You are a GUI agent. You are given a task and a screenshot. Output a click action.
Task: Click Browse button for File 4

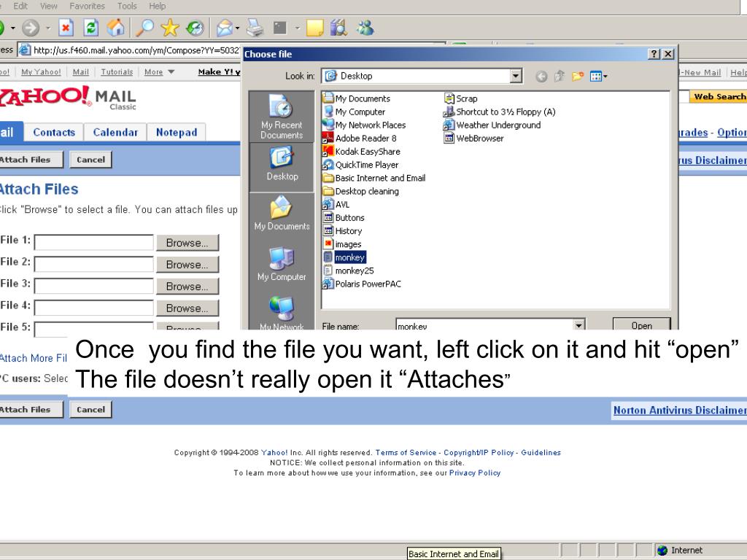click(187, 308)
